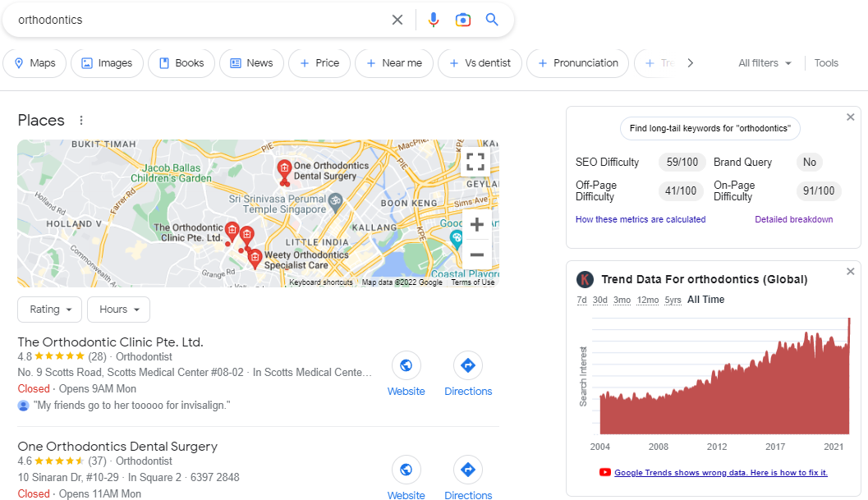
Task: Expand the All filters dropdown
Action: pos(765,63)
